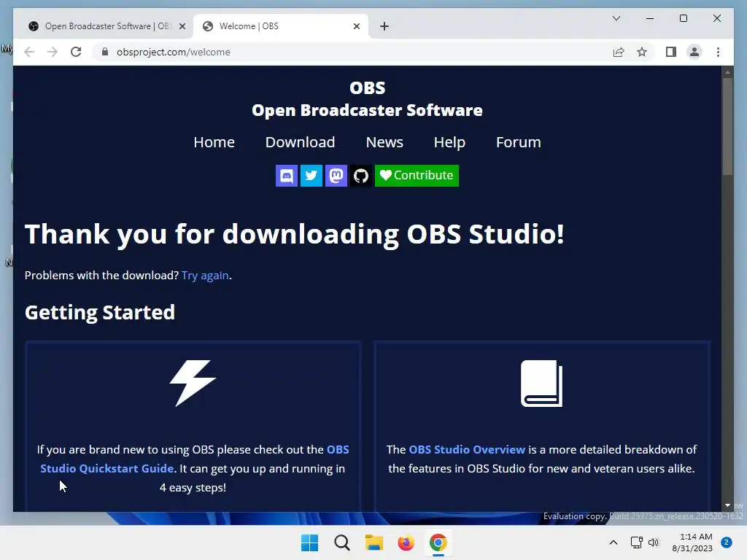Toggle the Chrome side panel
The image size is (747, 560).
(671, 52)
